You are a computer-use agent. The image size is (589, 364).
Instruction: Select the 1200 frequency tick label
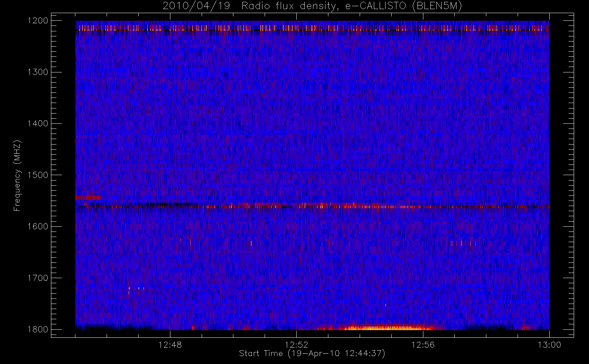(x=38, y=21)
